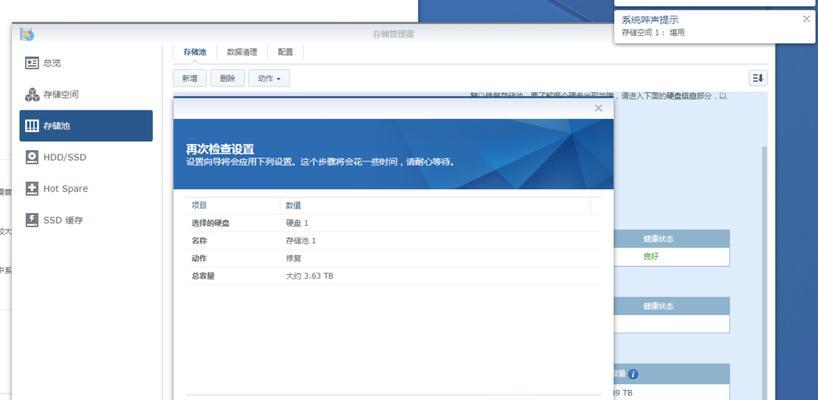Select the 大约 3.63 TB value
The width and height of the screenshot is (818, 400).
(309, 276)
